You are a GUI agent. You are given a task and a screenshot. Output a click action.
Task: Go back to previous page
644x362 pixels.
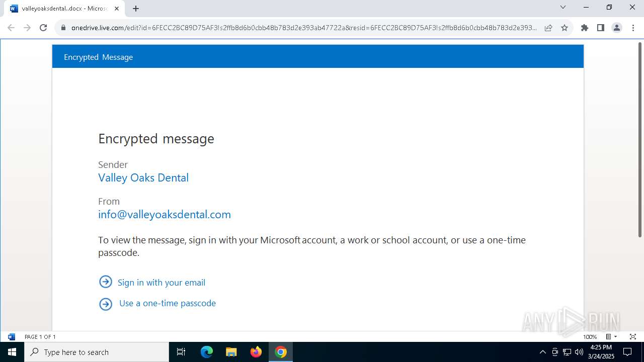click(11, 28)
